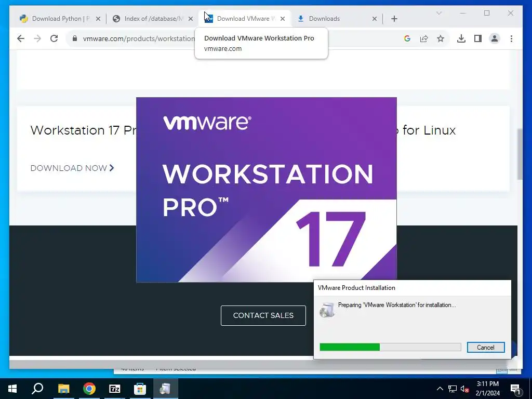
Task: Open Google Chrome from the taskbar
Action: [89, 389]
